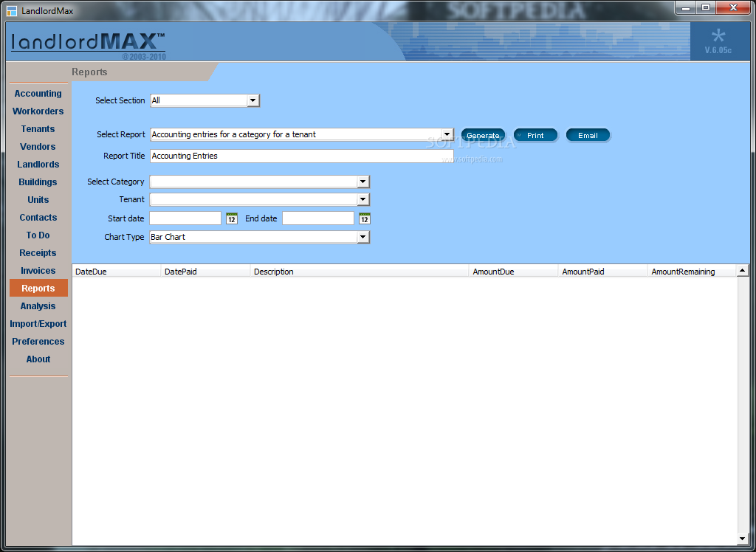Sort by the AmountDue column header

tap(514, 272)
